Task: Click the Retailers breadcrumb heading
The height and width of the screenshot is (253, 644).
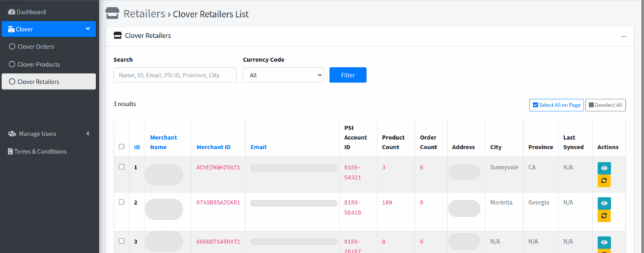Action: 144,14
